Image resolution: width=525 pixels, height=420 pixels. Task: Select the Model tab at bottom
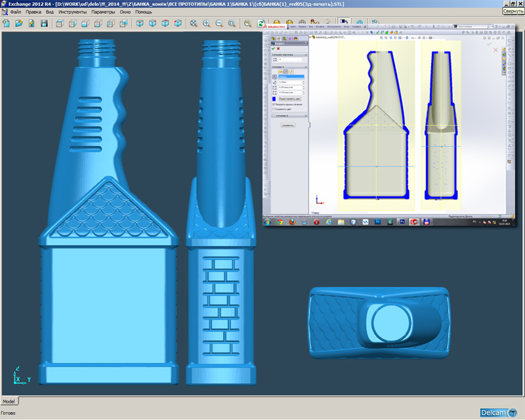tap(9, 401)
